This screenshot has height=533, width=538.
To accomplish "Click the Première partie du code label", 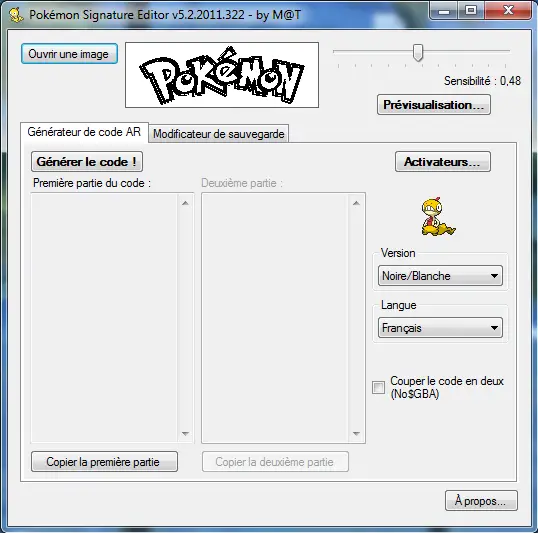I will tap(92, 183).
